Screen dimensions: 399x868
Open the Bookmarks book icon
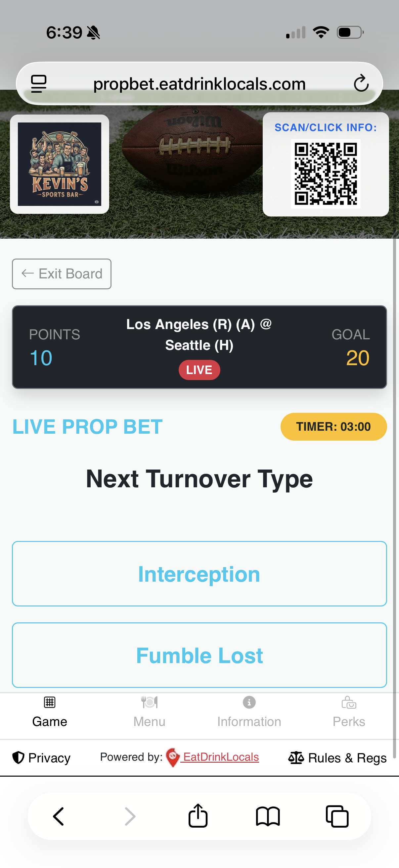(267, 815)
